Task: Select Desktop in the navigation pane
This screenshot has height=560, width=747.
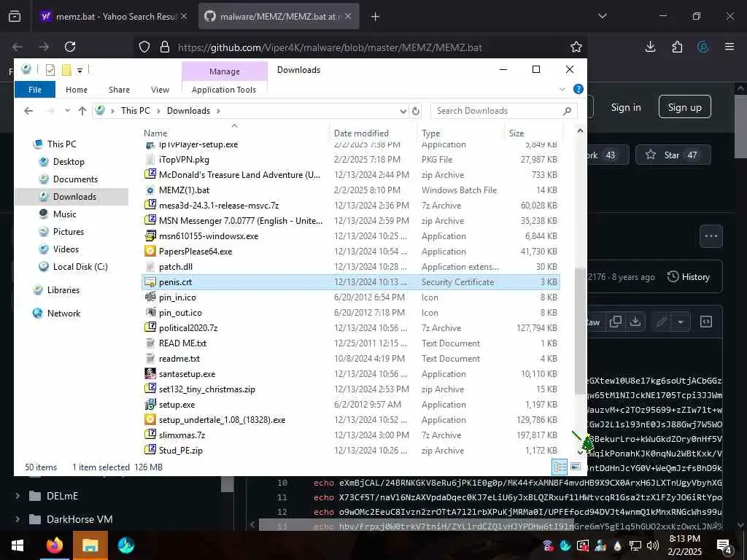Action: pyautogui.click(x=69, y=162)
